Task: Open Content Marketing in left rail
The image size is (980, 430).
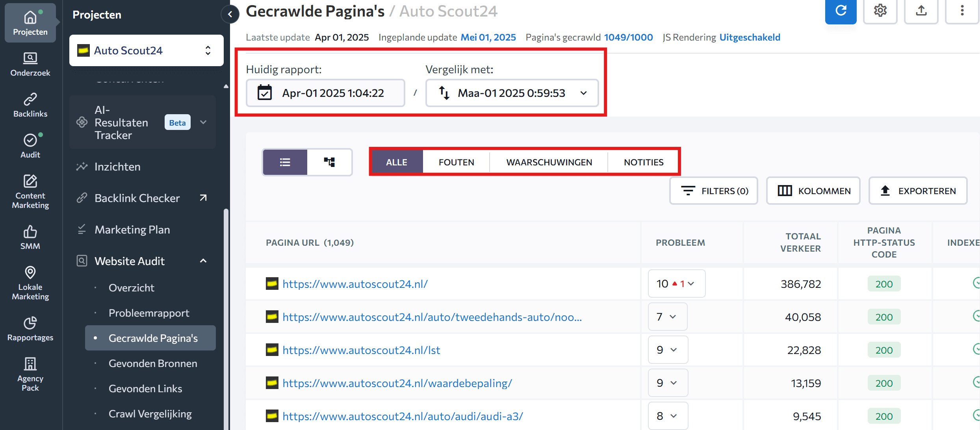Action: pos(30,192)
